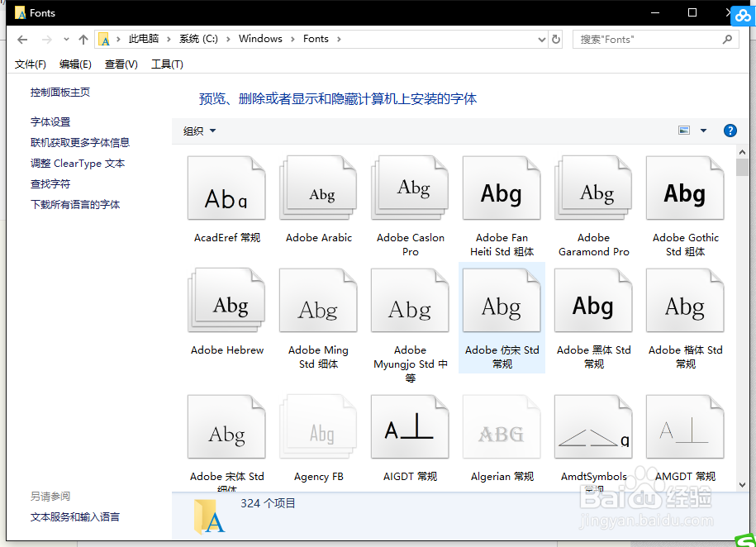
Task: Expand the chevron after Fonts in path
Action: point(339,39)
